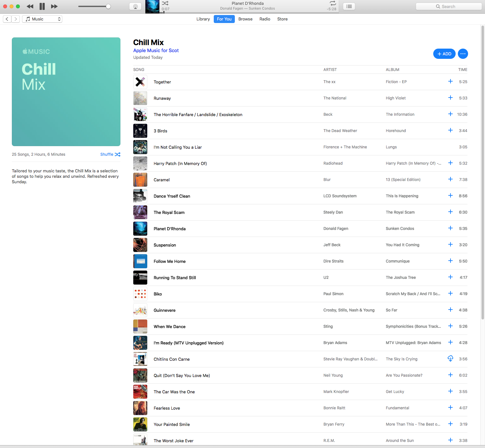Download Chitlins Con Carne from iCloud

point(450,359)
